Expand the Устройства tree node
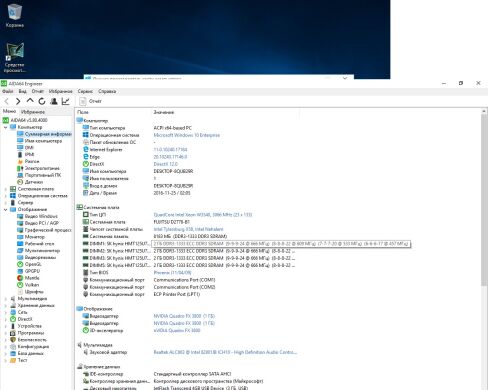 pyautogui.click(x=5, y=326)
